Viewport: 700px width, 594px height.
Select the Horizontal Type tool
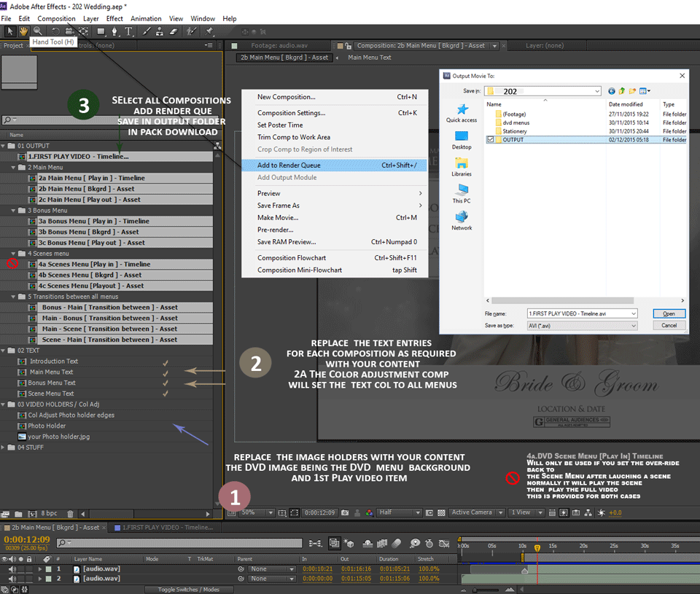click(129, 31)
